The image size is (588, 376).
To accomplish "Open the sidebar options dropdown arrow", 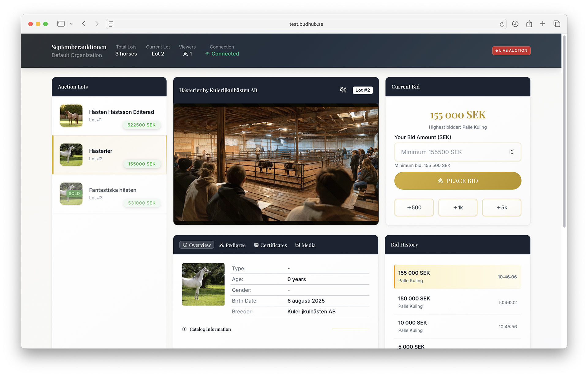I will point(71,24).
